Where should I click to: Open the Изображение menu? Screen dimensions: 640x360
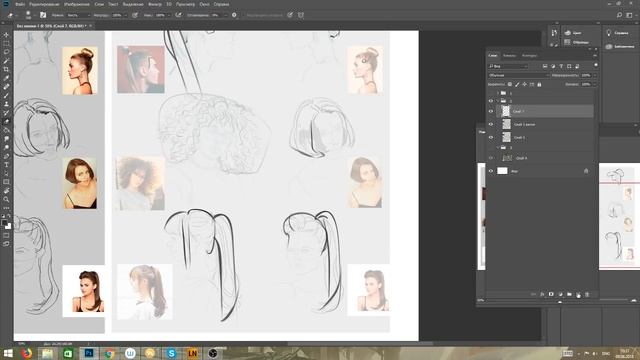click(77, 4)
